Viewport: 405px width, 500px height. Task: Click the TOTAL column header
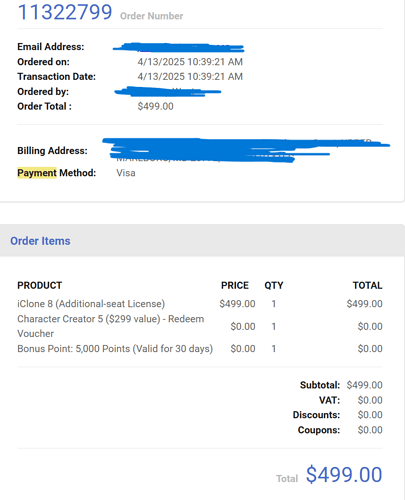tap(367, 285)
